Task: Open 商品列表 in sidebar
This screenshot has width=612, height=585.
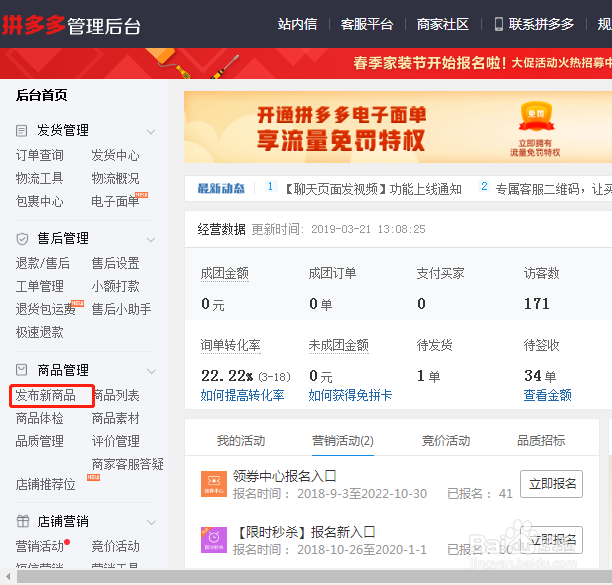Action: 117,395
